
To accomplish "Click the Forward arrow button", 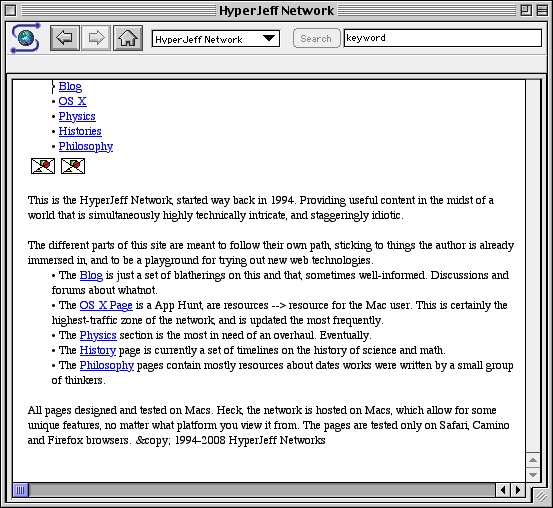I will 96,38.
